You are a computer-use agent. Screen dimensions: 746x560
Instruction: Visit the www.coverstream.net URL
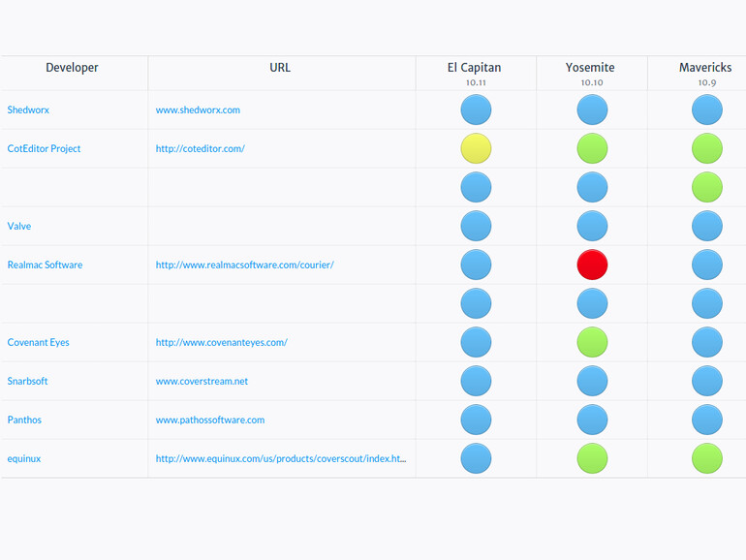point(202,381)
